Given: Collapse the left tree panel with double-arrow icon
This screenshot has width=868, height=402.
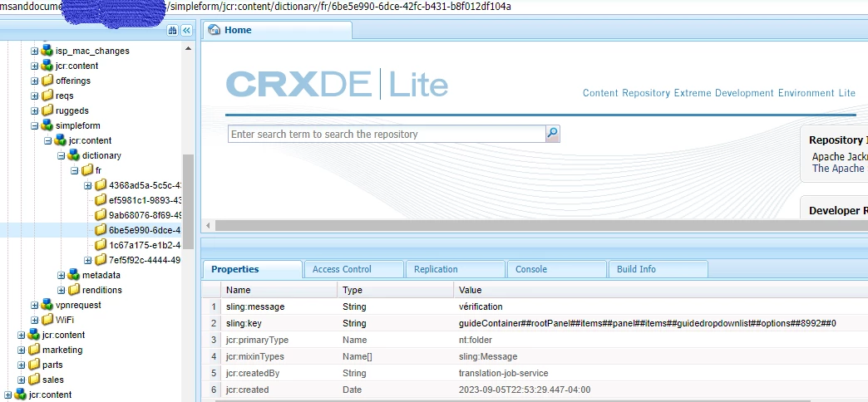Looking at the screenshot, I should 186,31.
